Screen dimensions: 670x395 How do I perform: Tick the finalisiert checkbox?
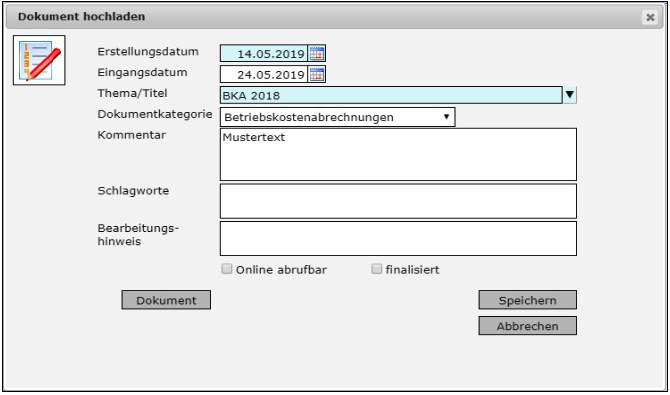click(x=376, y=269)
